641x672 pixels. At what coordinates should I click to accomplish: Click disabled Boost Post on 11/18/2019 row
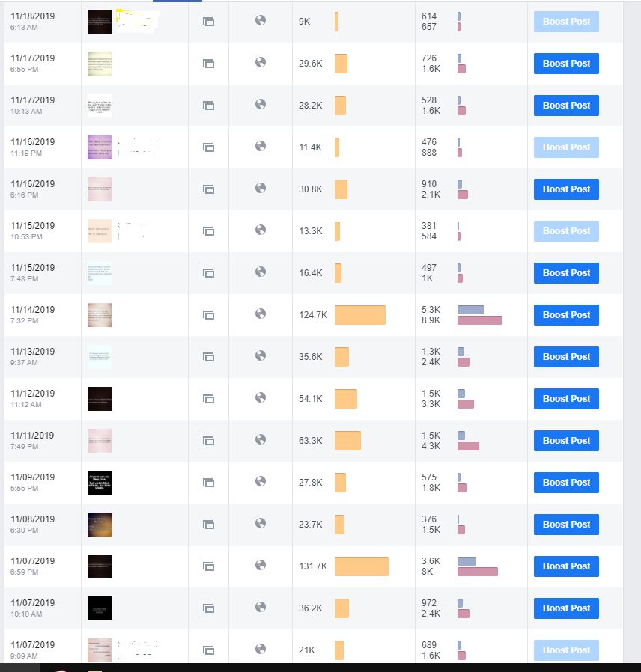[566, 22]
